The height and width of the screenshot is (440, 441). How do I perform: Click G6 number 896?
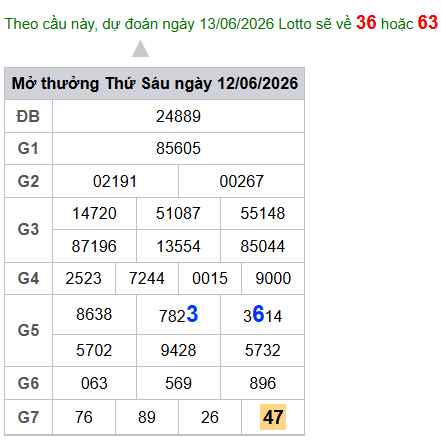(x=263, y=383)
